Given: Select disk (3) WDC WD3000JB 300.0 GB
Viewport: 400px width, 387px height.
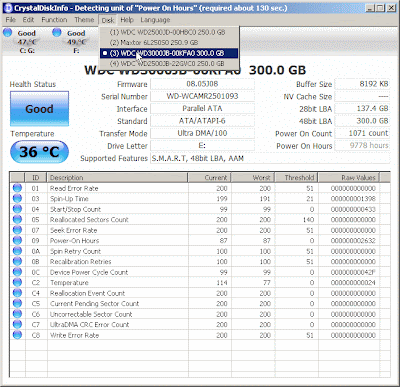Looking at the screenshot, I should (169, 53).
